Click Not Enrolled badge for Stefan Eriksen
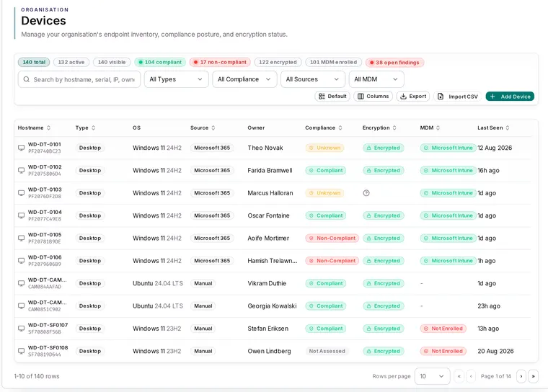Viewport: 548px width, 392px height. (443, 329)
